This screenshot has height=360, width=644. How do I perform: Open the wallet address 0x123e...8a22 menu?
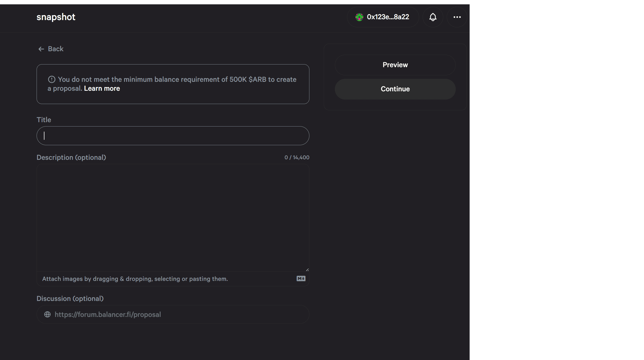pyautogui.click(x=387, y=17)
